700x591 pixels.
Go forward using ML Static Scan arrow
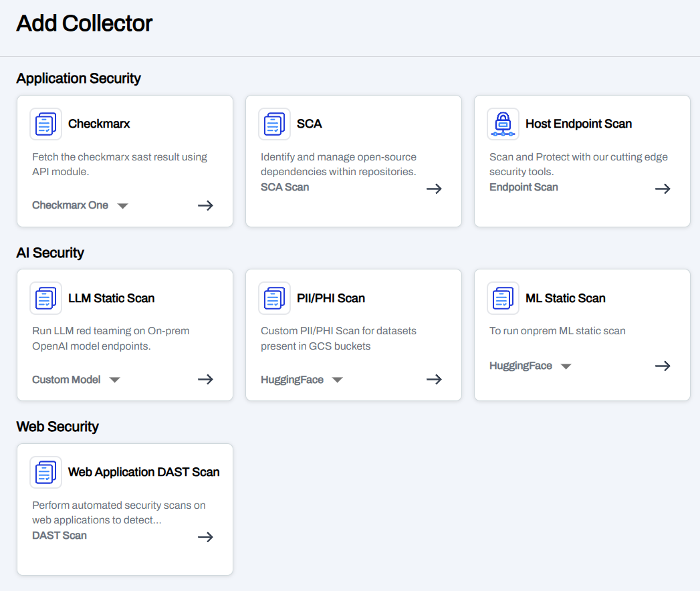[663, 366]
